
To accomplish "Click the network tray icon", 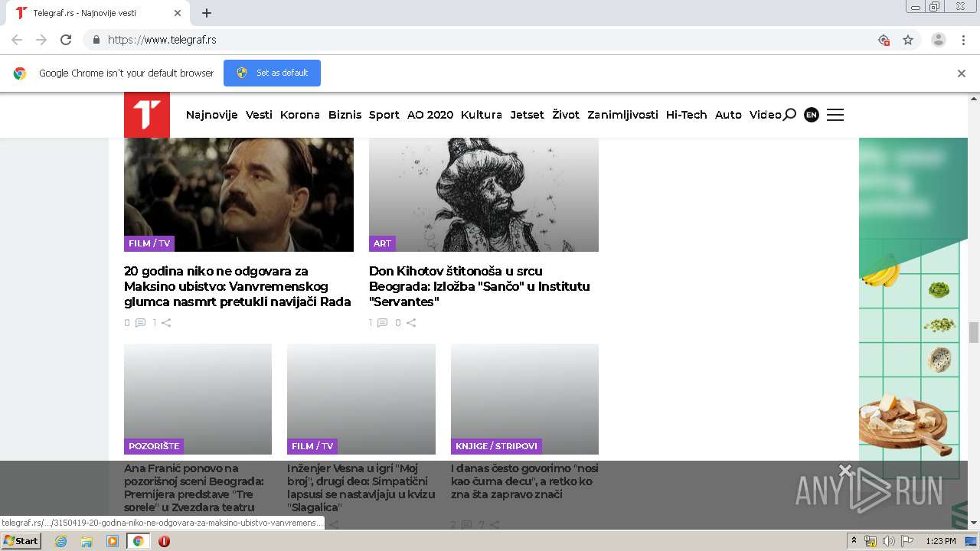I will (871, 541).
